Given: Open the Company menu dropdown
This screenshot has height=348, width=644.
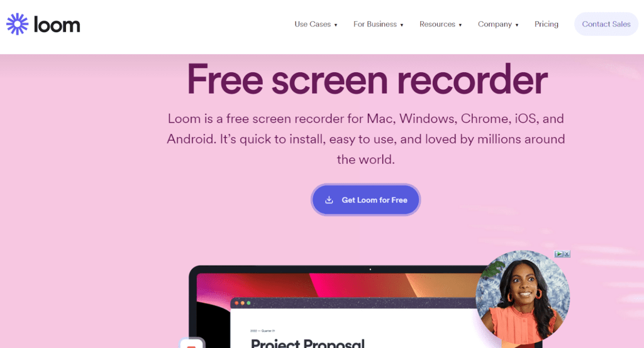Looking at the screenshot, I should click(x=498, y=24).
